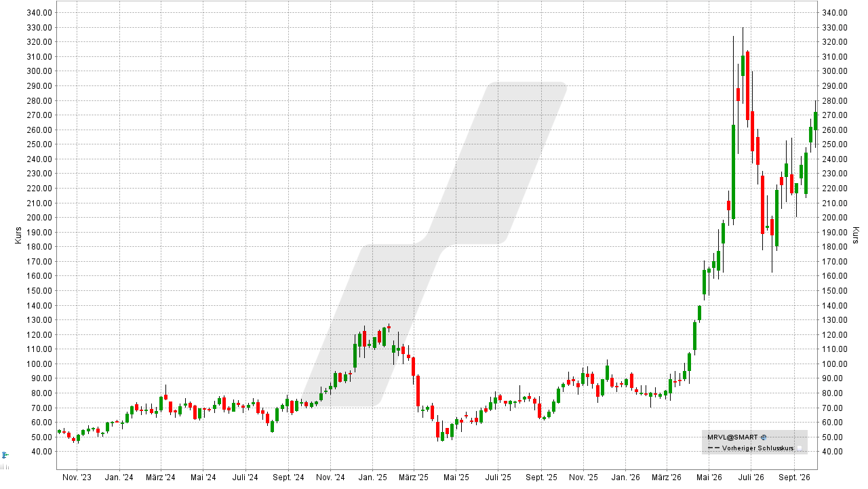
Task: Click the Mai '25 date label
Action: (x=456, y=477)
